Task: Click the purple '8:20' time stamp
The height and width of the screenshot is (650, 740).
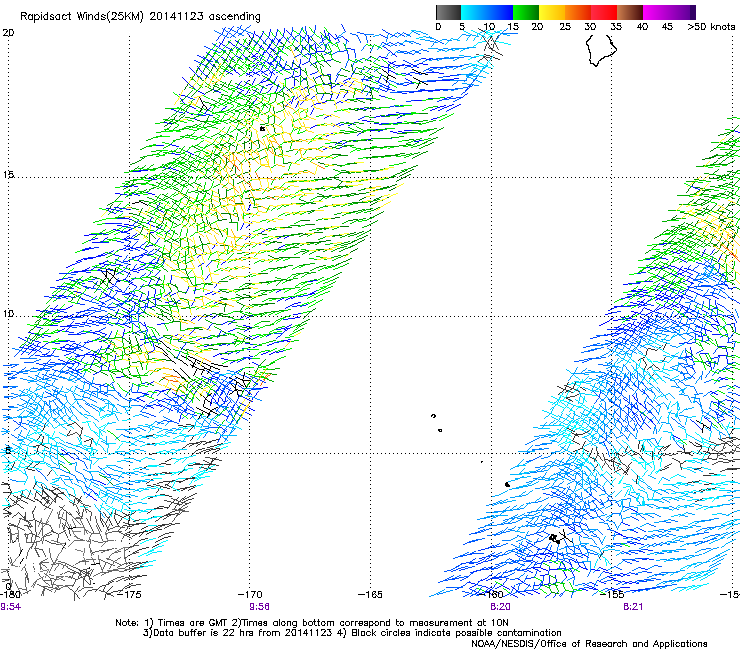Action: tap(500, 607)
